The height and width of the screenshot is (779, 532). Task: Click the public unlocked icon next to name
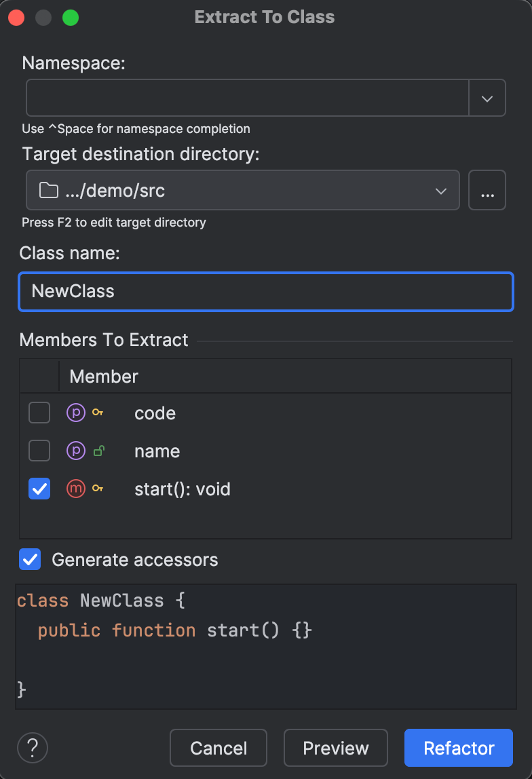tap(98, 450)
